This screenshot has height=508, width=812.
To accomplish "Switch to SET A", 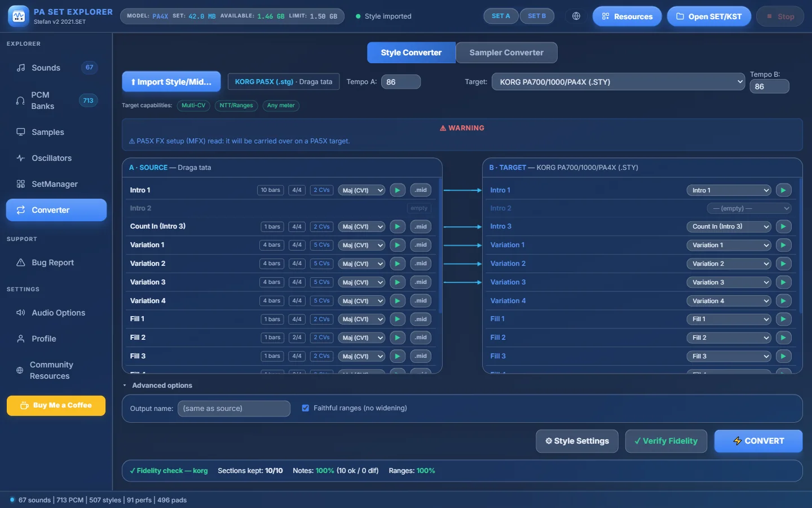I will tap(501, 16).
